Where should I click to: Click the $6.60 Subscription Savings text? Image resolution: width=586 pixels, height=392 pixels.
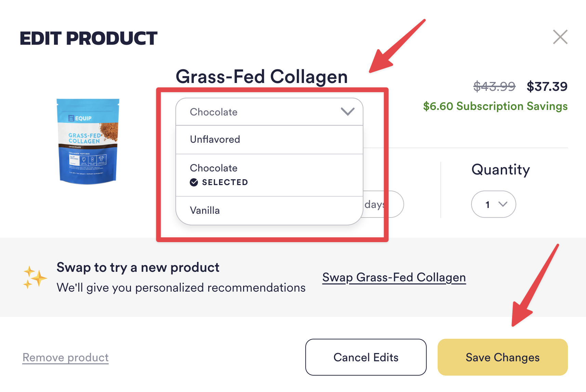point(495,106)
